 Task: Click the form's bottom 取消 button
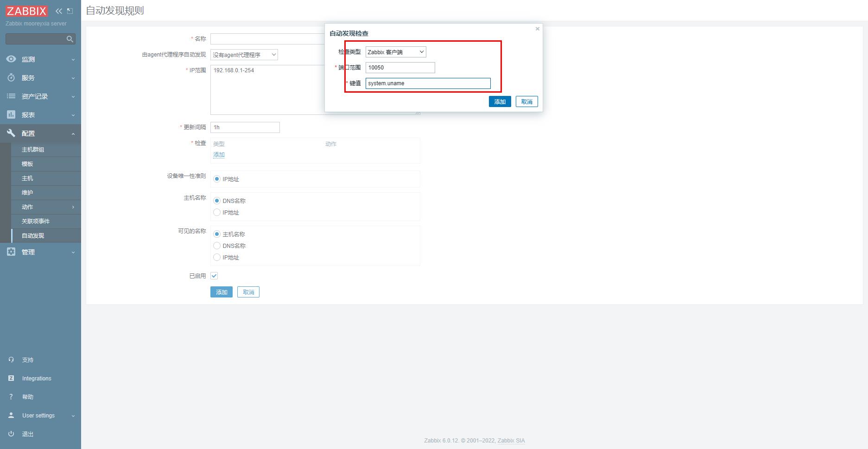coord(248,292)
